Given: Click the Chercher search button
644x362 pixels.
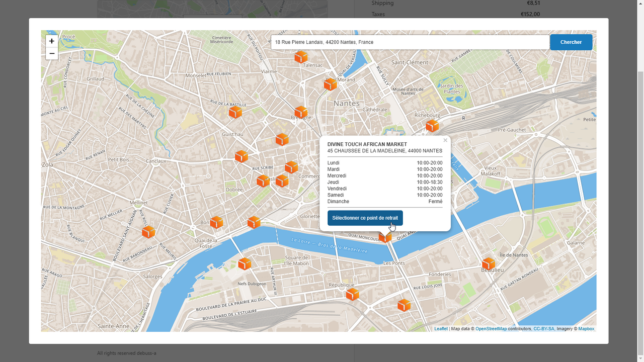Looking at the screenshot, I should [x=571, y=42].
